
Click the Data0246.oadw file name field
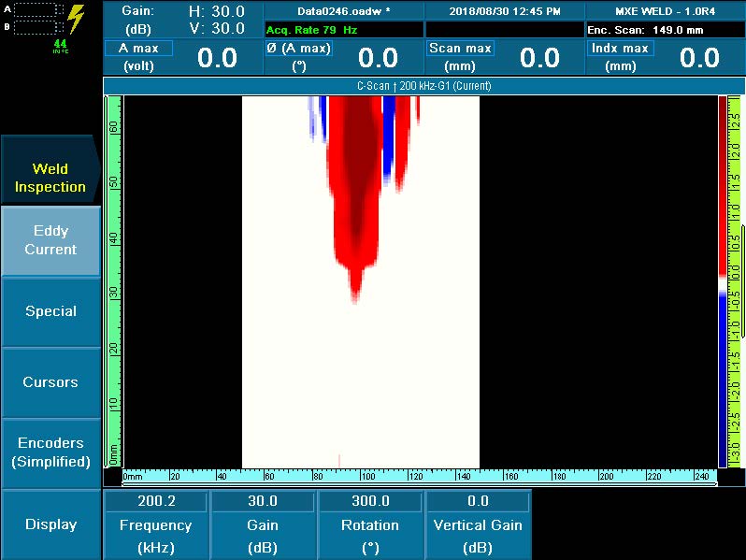click(342, 12)
